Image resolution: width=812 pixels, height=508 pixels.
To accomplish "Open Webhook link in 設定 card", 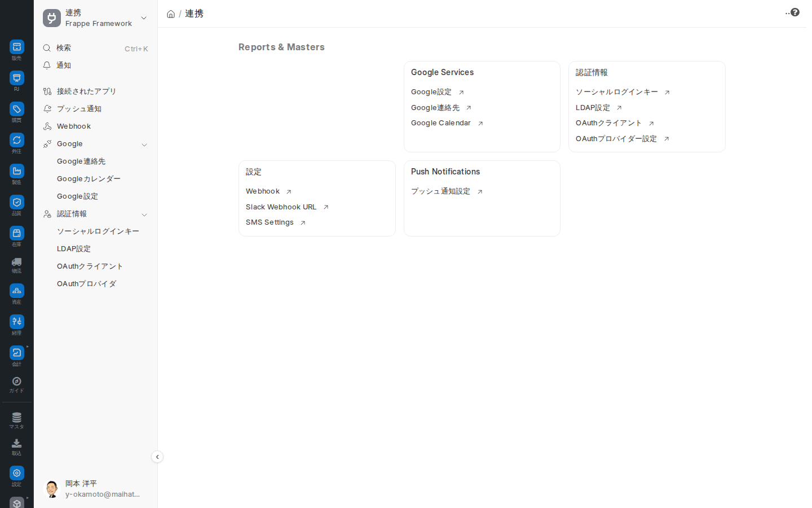I will pos(263,191).
